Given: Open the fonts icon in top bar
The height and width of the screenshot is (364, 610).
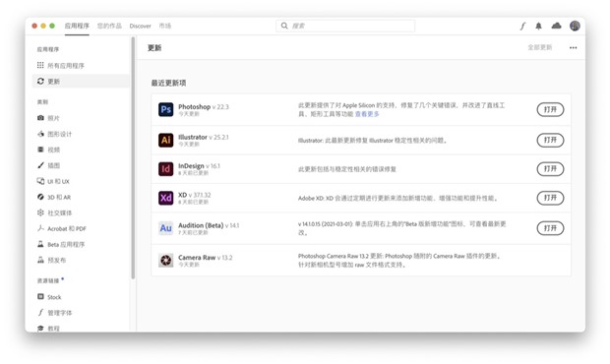Looking at the screenshot, I should [x=522, y=26].
